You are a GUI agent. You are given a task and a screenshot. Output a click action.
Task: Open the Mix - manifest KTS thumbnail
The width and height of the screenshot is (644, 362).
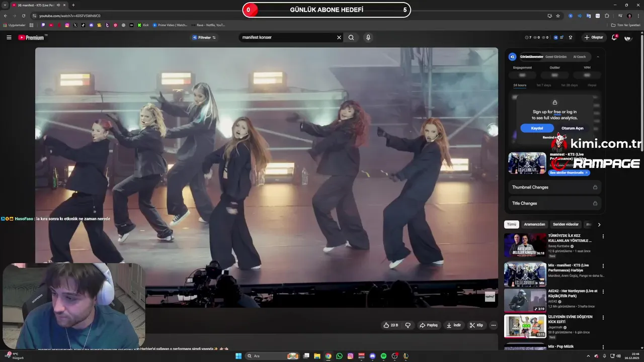[525, 275]
